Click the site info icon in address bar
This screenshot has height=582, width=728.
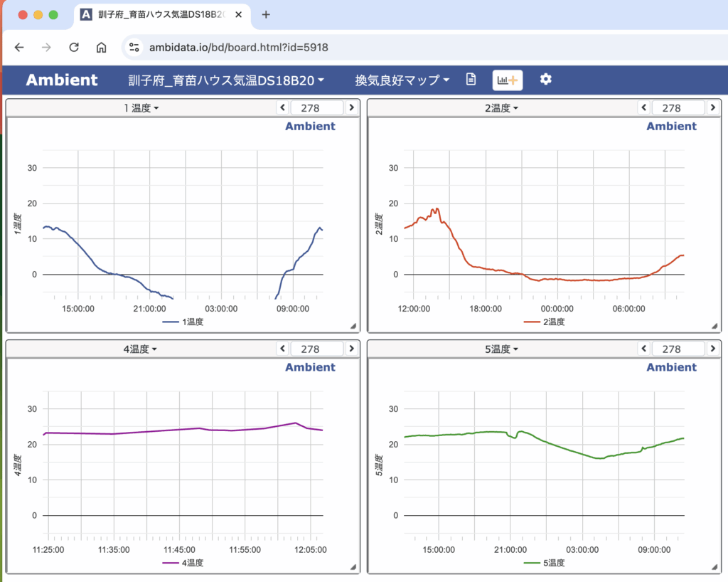pyautogui.click(x=134, y=47)
